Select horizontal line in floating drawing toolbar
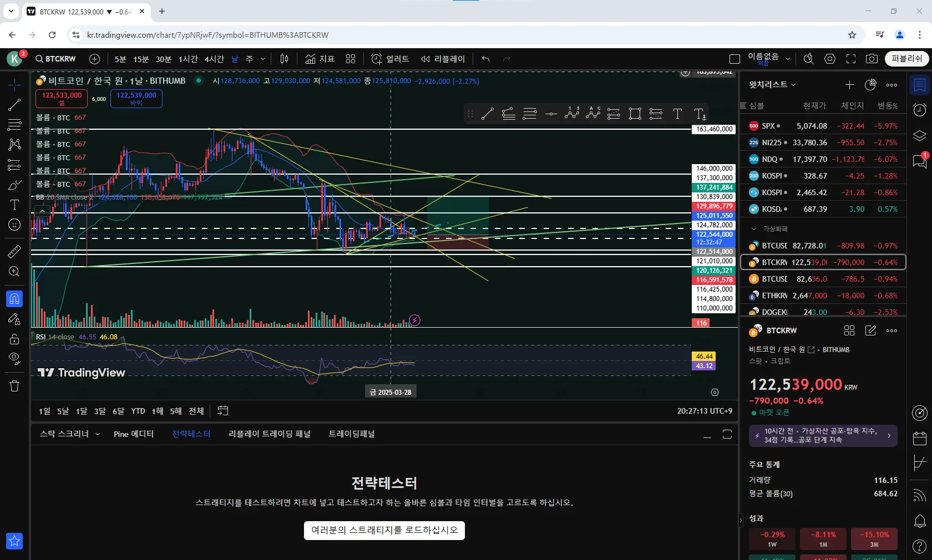 pyautogui.click(x=551, y=114)
